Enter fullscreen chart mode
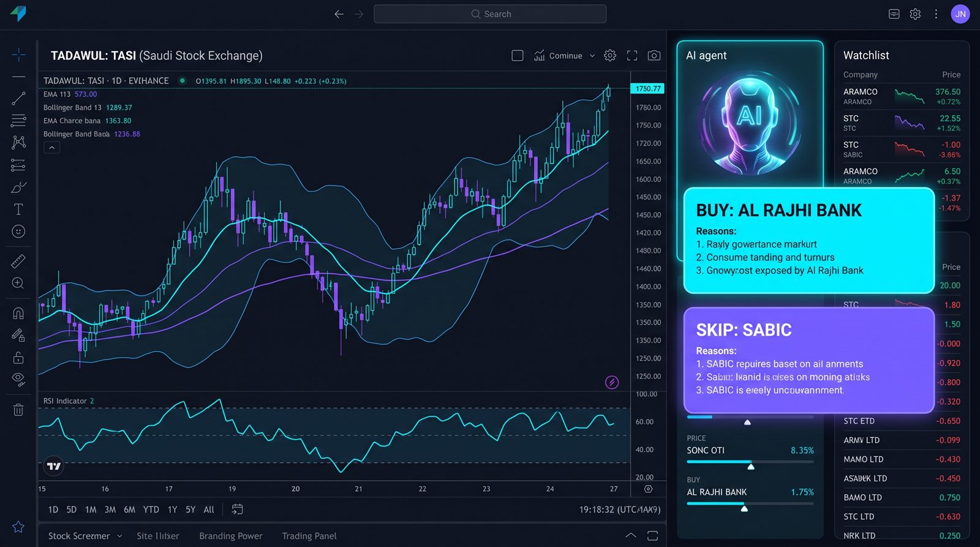 [x=632, y=56]
